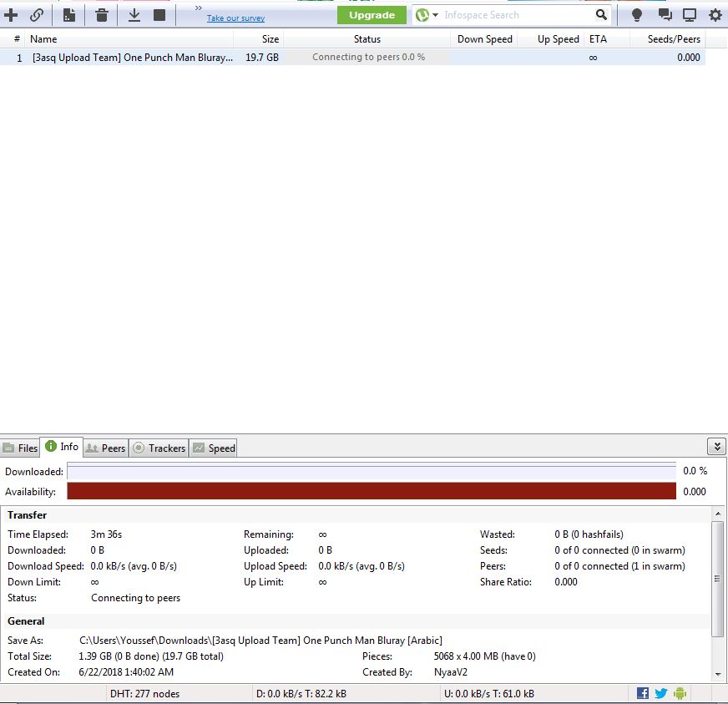Viewport: 728px width, 704px height.
Task: Expand the toolbar overflow chevron
Action: point(198,8)
